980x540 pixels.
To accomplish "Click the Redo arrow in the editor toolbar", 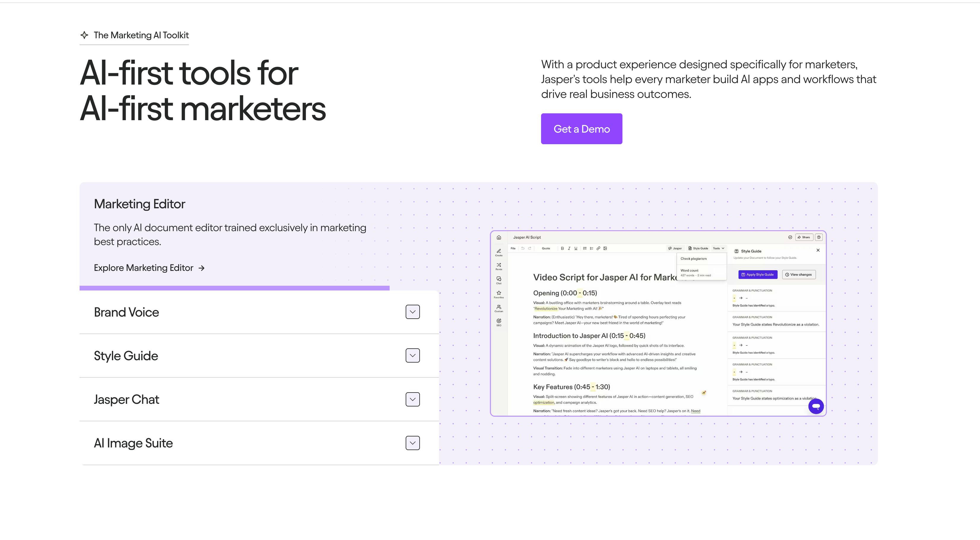I will pos(529,249).
